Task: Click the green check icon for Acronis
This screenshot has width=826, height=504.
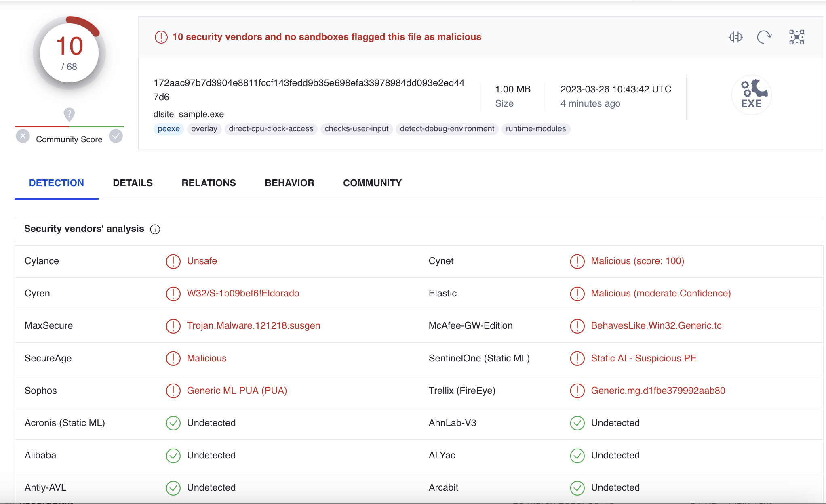Action: click(x=173, y=423)
